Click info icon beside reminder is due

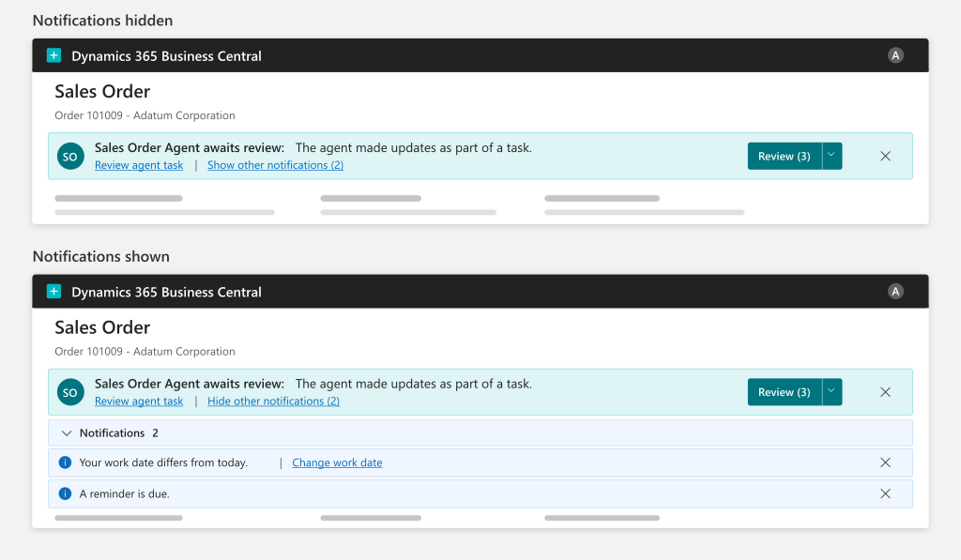(65, 493)
